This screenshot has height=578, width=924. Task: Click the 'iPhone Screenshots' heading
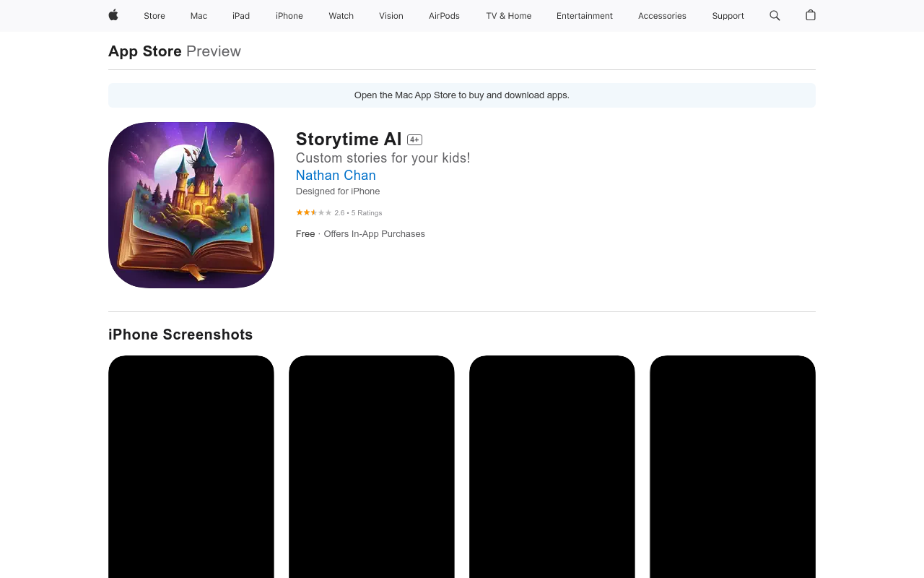(180, 335)
